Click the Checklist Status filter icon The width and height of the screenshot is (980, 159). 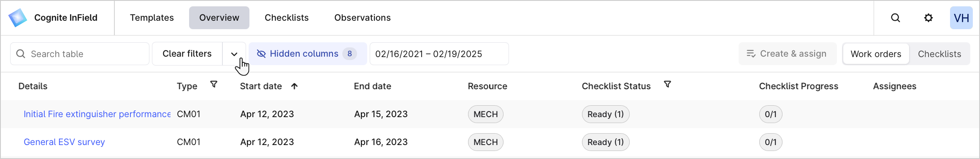point(668,85)
